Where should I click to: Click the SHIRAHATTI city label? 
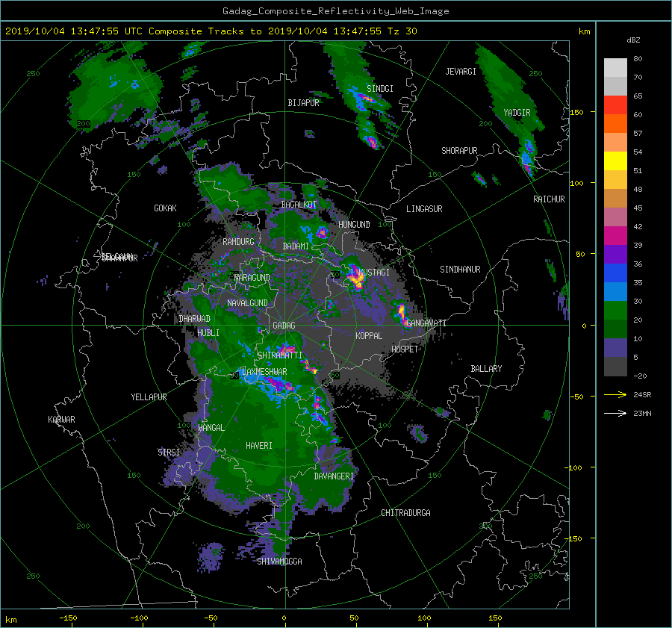click(280, 355)
